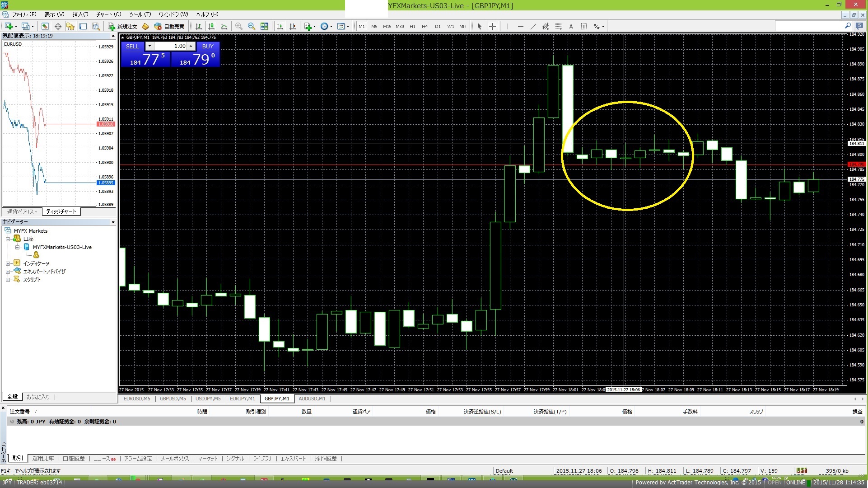
Task: Open the 挿入 (Insert) menu
Action: coord(80,14)
